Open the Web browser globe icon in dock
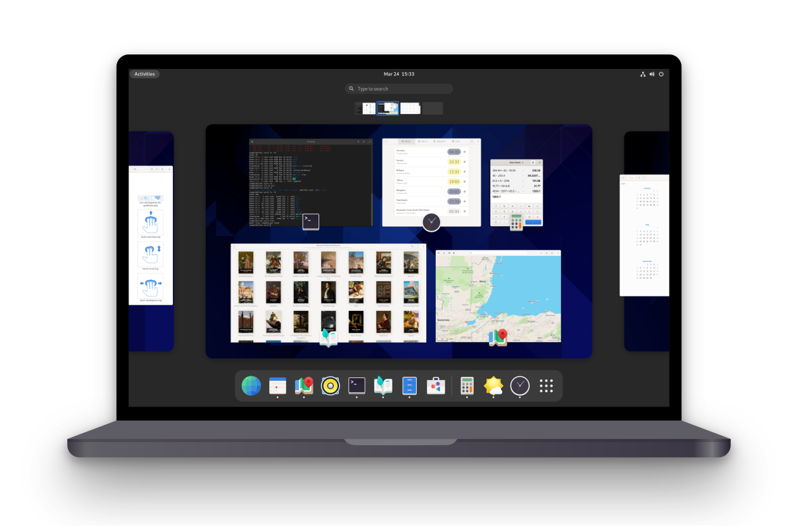The width and height of the screenshot is (798, 532). pyautogui.click(x=251, y=386)
